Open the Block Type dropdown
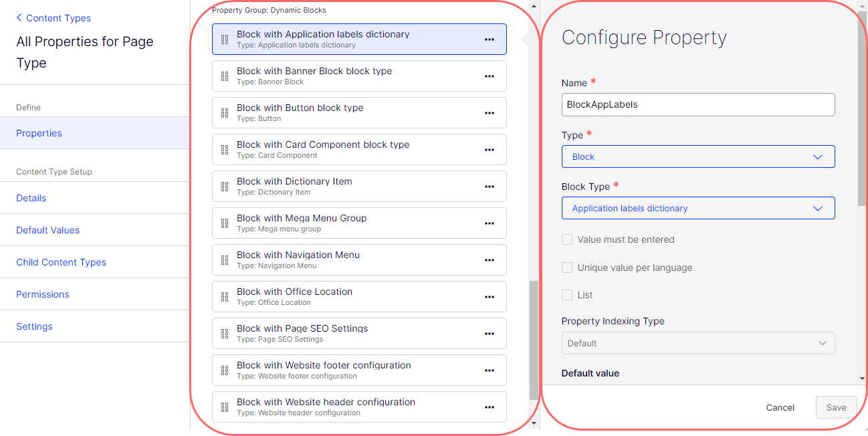The image size is (868, 436). (698, 208)
